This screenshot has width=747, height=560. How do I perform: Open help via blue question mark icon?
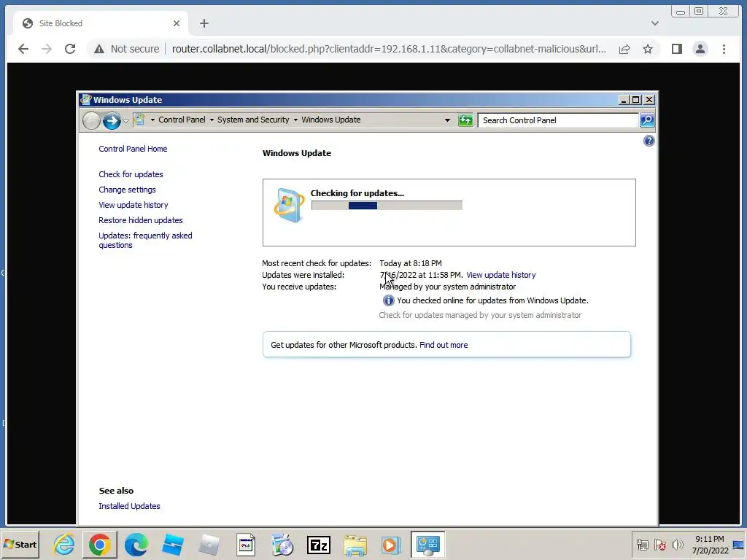[x=649, y=141]
